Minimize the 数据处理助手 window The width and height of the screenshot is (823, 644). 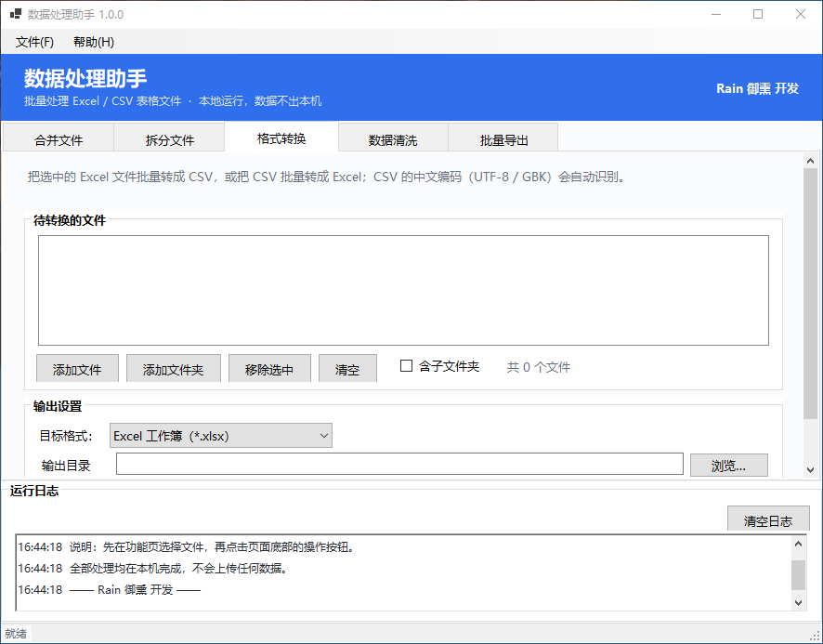(716, 14)
